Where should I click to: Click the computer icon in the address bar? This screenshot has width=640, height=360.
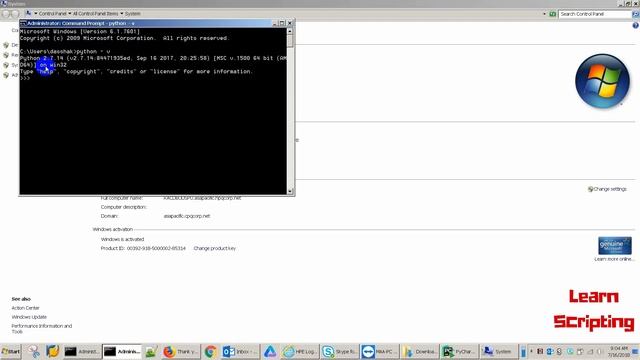pos(29,13)
